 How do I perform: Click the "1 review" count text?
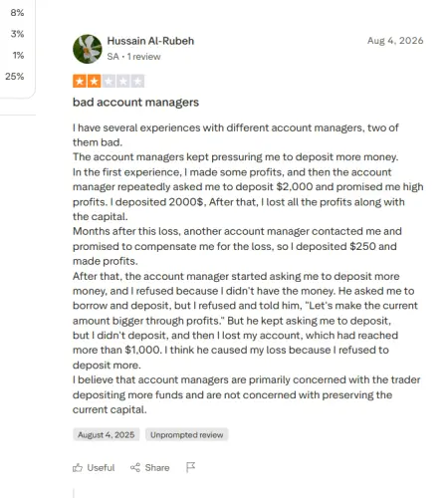tap(144, 57)
